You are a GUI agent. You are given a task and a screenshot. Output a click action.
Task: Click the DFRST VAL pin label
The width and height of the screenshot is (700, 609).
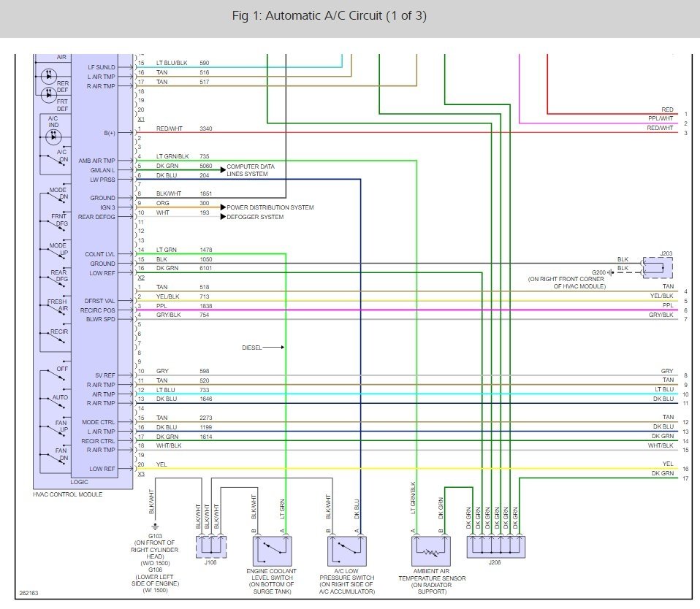100,301
